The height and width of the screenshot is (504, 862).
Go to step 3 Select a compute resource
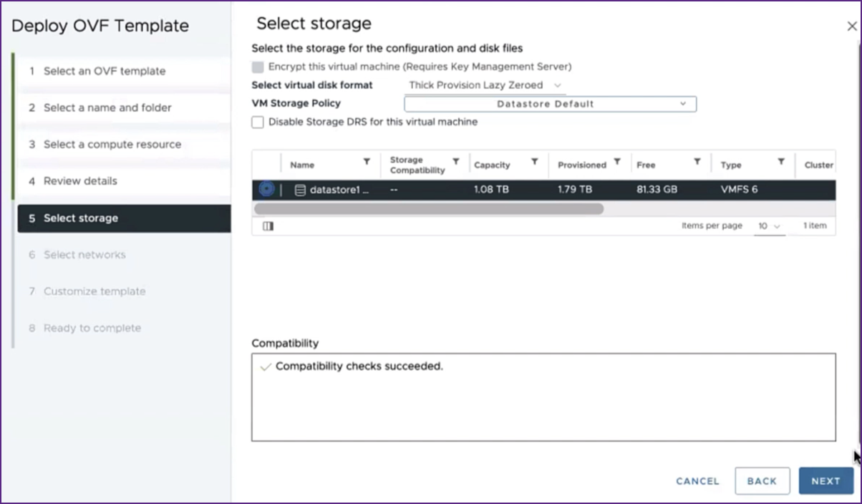click(x=122, y=144)
